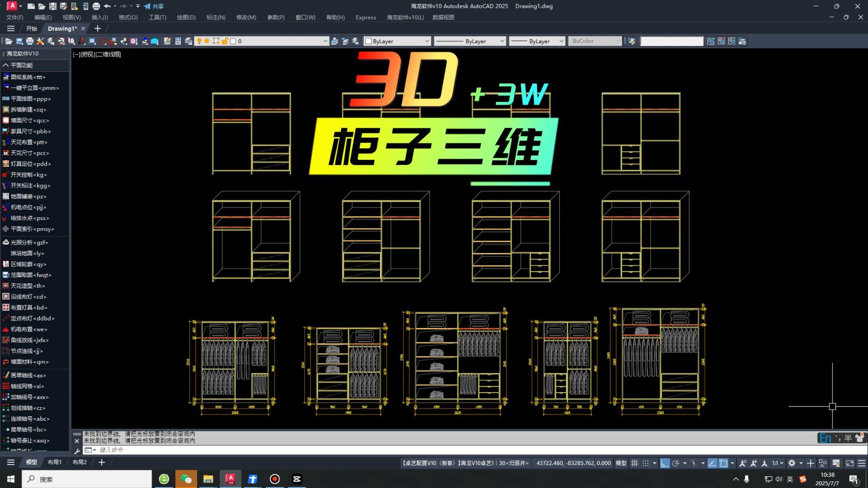The image size is (868, 488).
Task: Click Make Object's Layer Current icon
Action: (335, 41)
